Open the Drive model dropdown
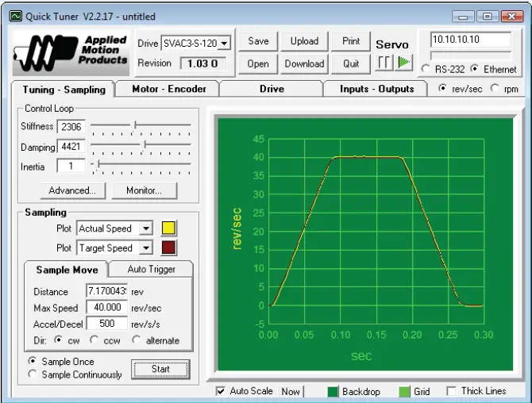Viewport: 532px width, 403px height. pos(224,44)
